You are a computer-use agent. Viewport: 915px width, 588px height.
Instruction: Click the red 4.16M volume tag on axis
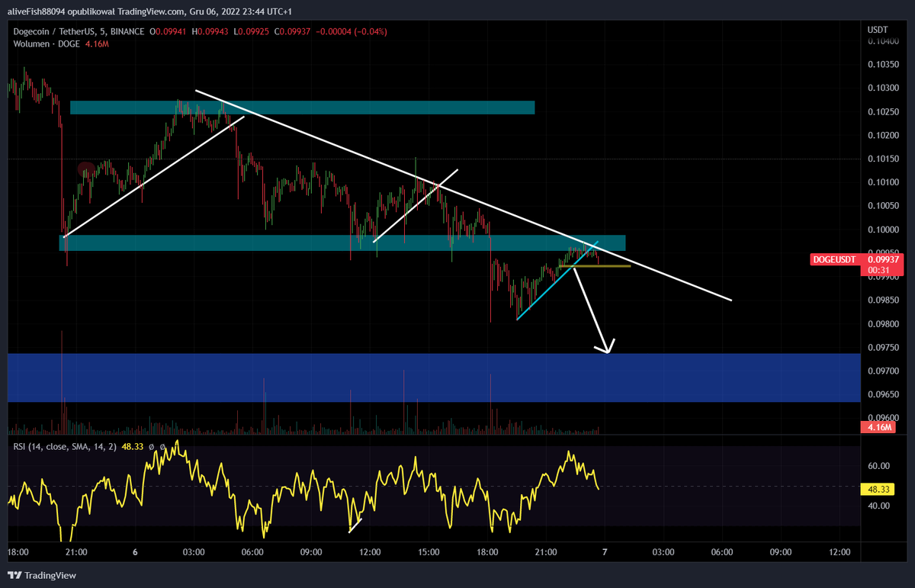click(x=877, y=428)
